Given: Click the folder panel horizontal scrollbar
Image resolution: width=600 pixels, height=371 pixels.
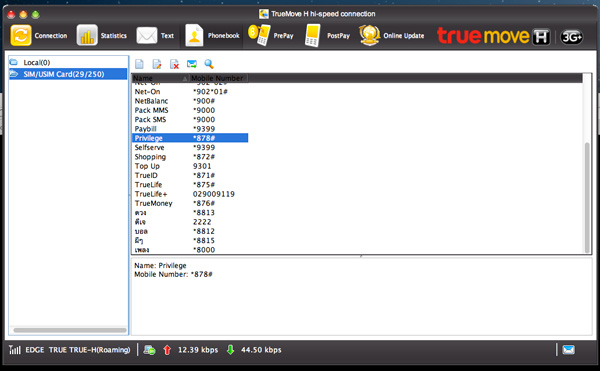Looking at the screenshot, I should (x=70, y=330).
